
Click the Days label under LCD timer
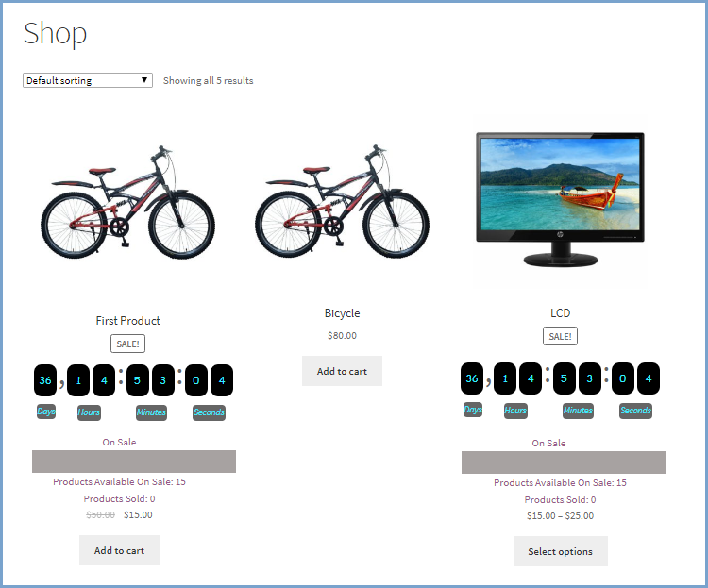click(x=473, y=410)
